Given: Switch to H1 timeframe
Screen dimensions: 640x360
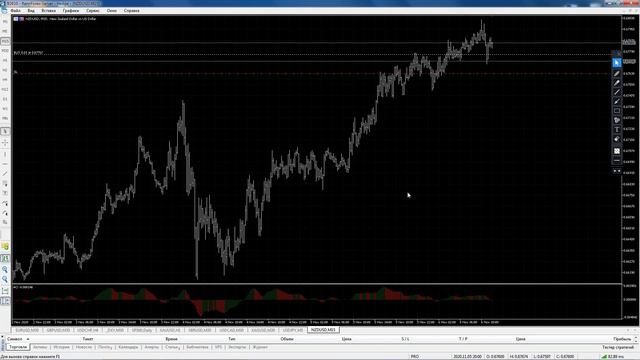Looking at the screenshot, I should pos(5,60).
